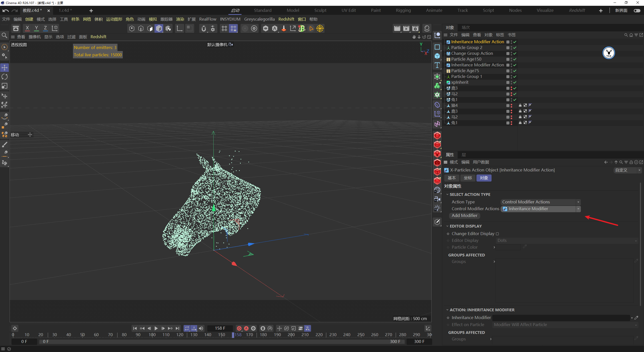
Task: Toggle the X axis lock
Action: tap(27, 28)
